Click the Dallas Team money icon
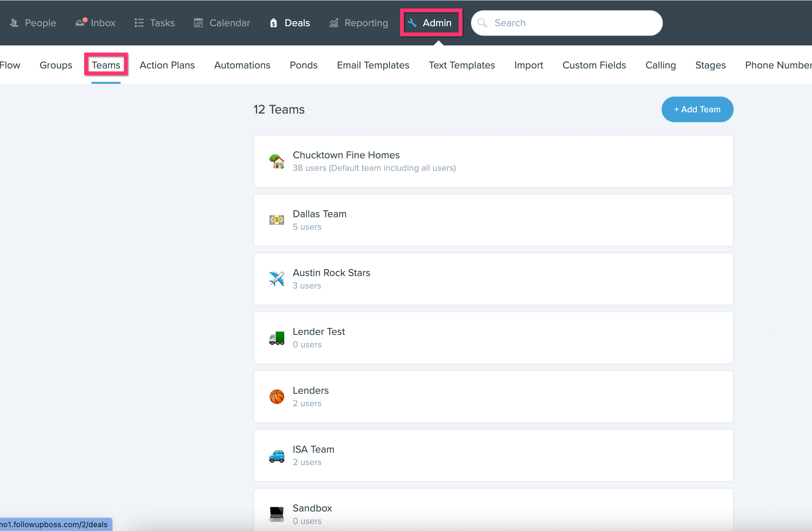Image resolution: width=812 pixels, height=531 pixels. click(277, 220)
